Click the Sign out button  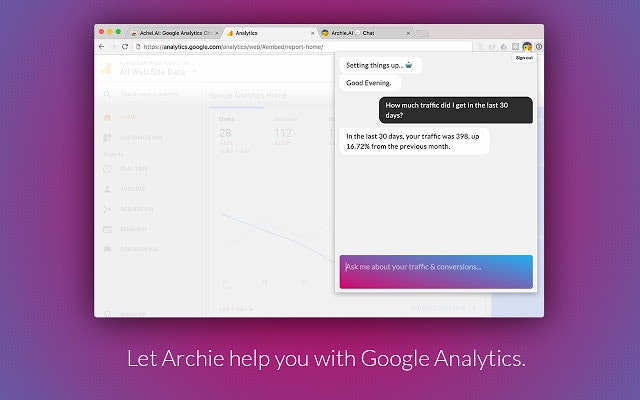(x=524, y=58)
